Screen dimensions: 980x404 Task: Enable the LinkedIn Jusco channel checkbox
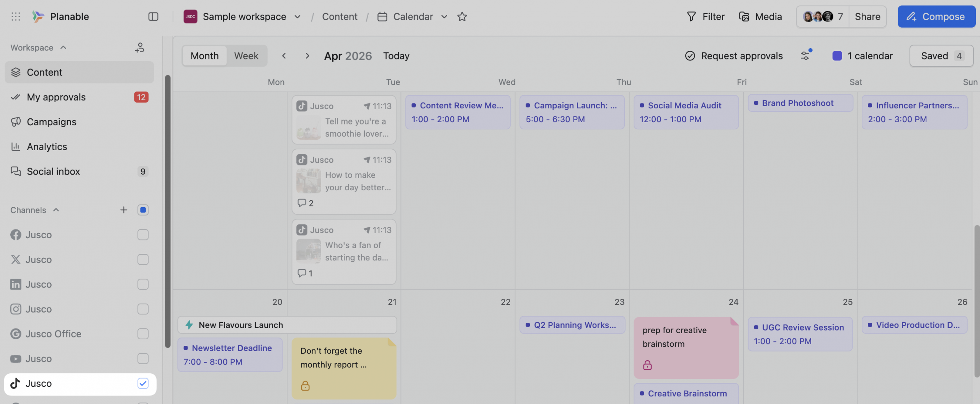(x=143, y=284)
